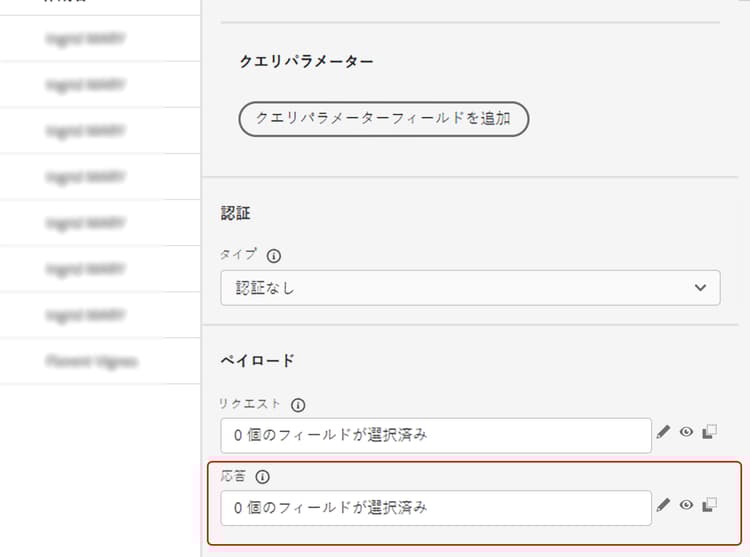Click the info icon next to リクエスト label
This screenshot has height=557, width=750.
pyautogui.click(x=298, y=405)
